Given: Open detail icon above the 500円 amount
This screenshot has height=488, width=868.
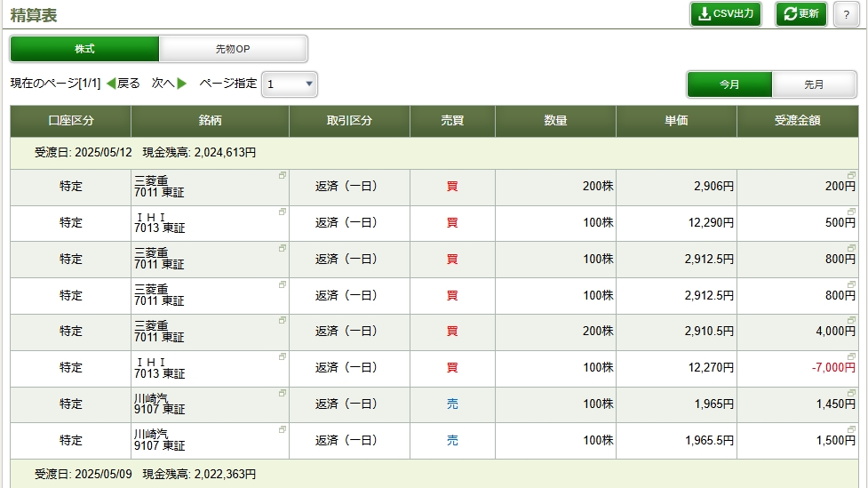Looking at the screenshot, I should [851, 212].
